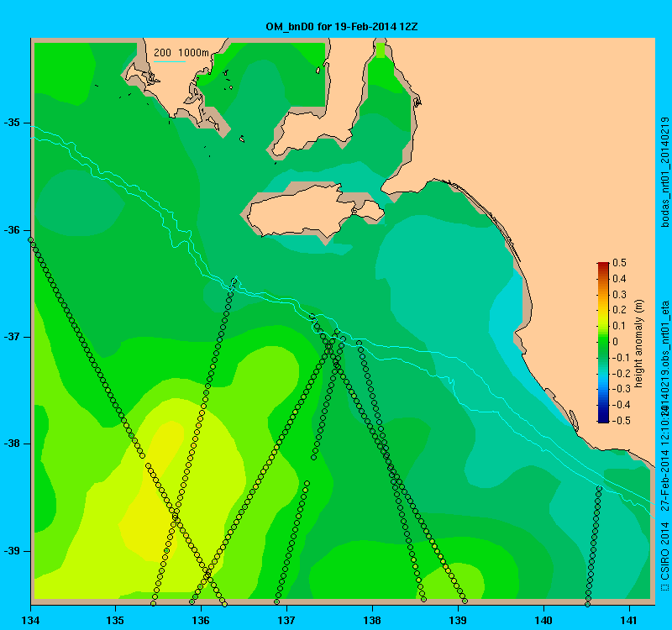This screenshot has width=672, height=630.
Task: Click the 0.2 color bar label
Action: (619, 310)
